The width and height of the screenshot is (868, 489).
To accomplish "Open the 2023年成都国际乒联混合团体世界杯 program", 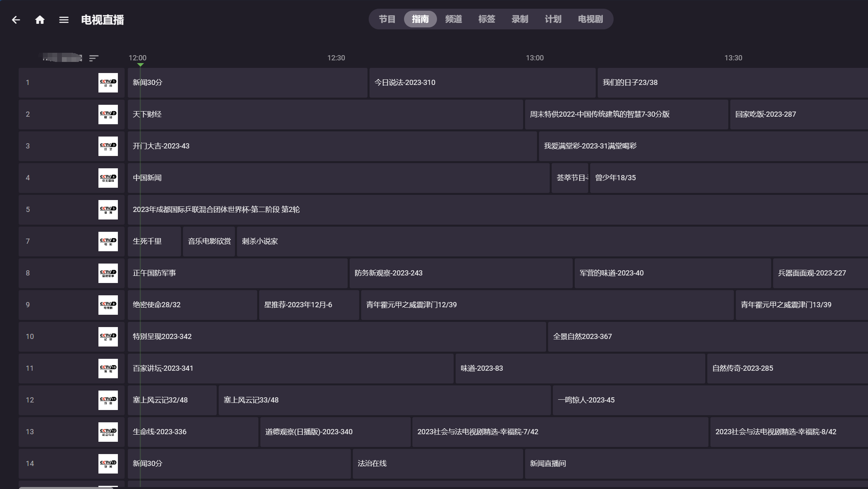I will pyautogui.click(x=498, y=210).
